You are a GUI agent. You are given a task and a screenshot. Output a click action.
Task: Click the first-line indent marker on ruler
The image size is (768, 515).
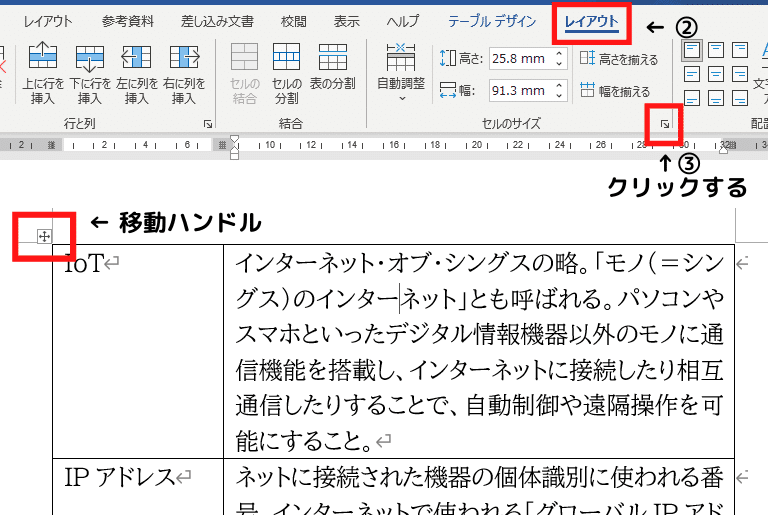[x=235, y=139]
